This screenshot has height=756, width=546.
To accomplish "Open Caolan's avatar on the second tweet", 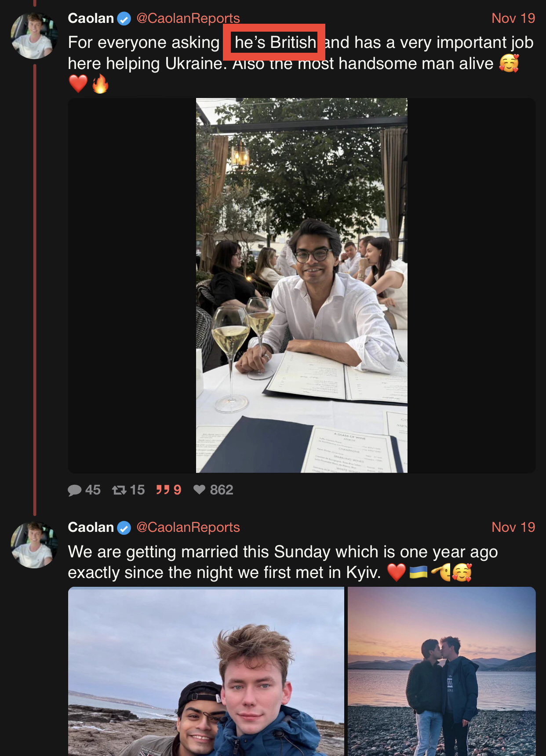I will pos(34,545).
